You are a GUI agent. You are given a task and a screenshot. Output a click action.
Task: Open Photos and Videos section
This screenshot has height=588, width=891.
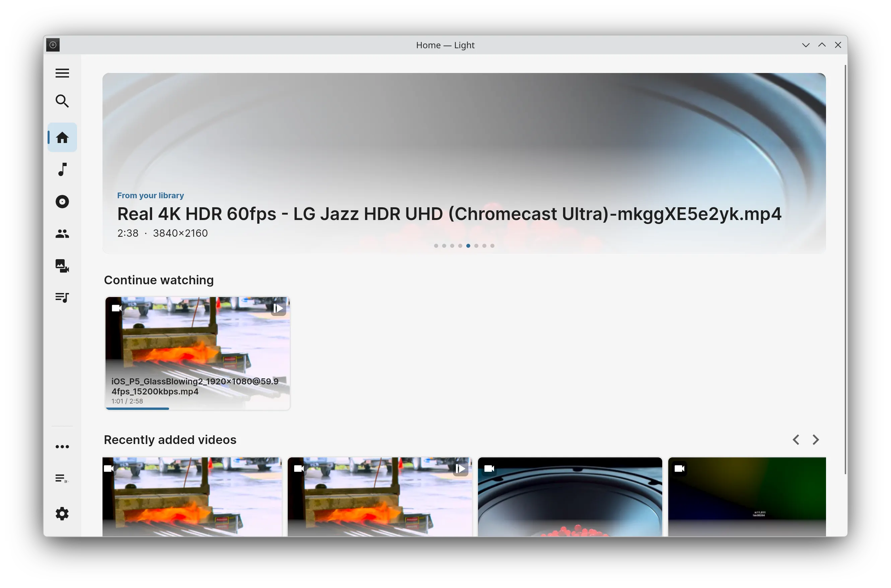(x=62, y=266)
